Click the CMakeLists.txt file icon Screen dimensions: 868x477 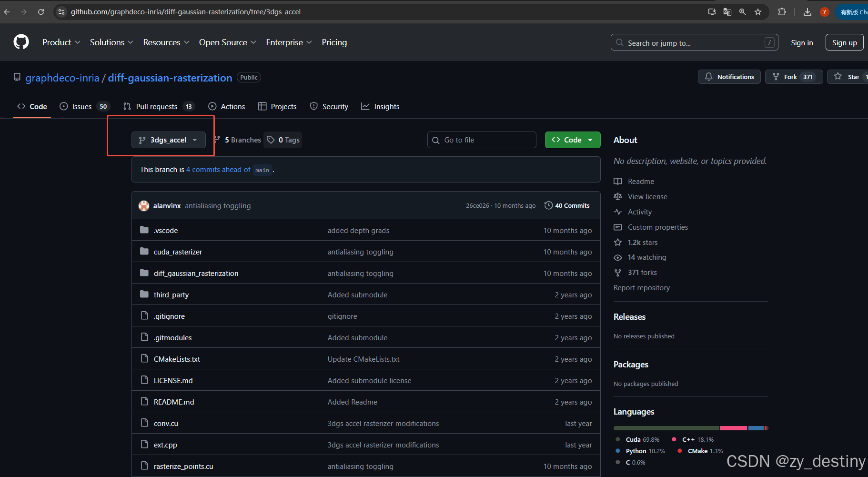[x=144, y=359]
